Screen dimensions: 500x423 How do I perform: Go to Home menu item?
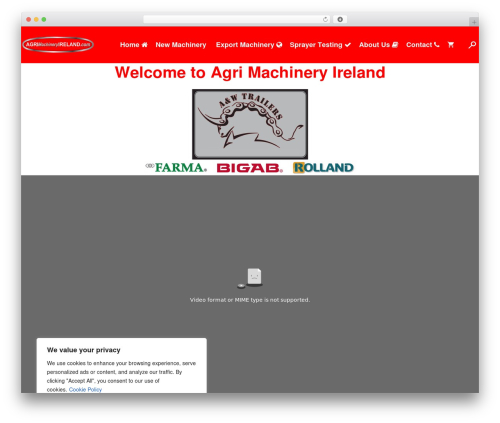coord(133,45)
